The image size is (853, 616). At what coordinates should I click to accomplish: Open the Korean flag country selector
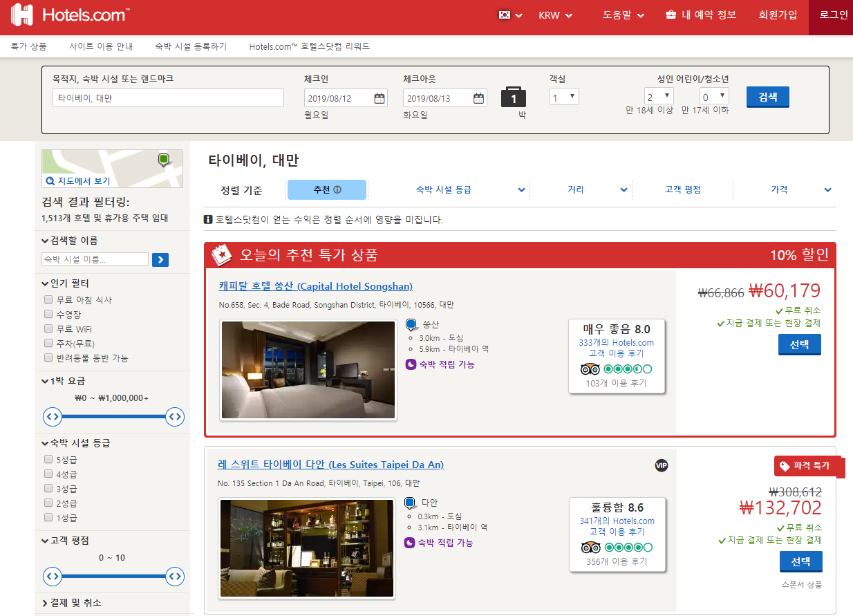pyautogui.click(x=510, y=15)
